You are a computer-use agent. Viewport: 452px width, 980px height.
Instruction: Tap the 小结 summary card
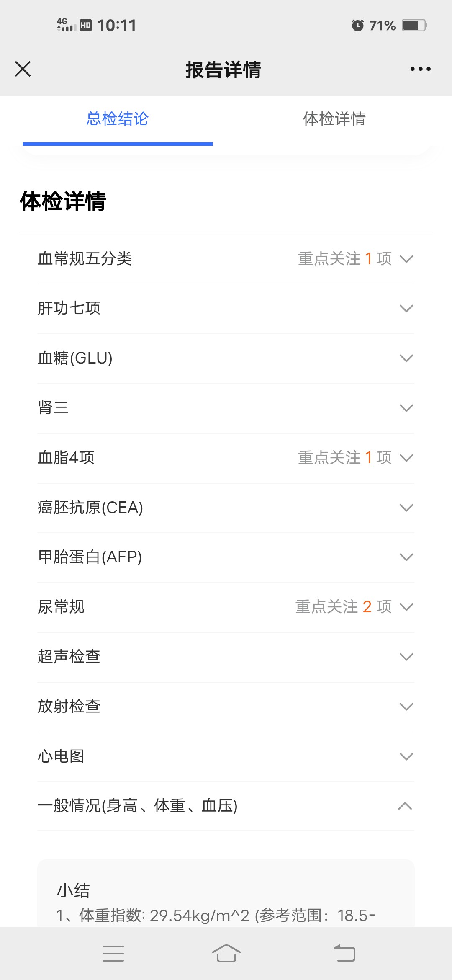pyautogui.click(x=226, y=896)
